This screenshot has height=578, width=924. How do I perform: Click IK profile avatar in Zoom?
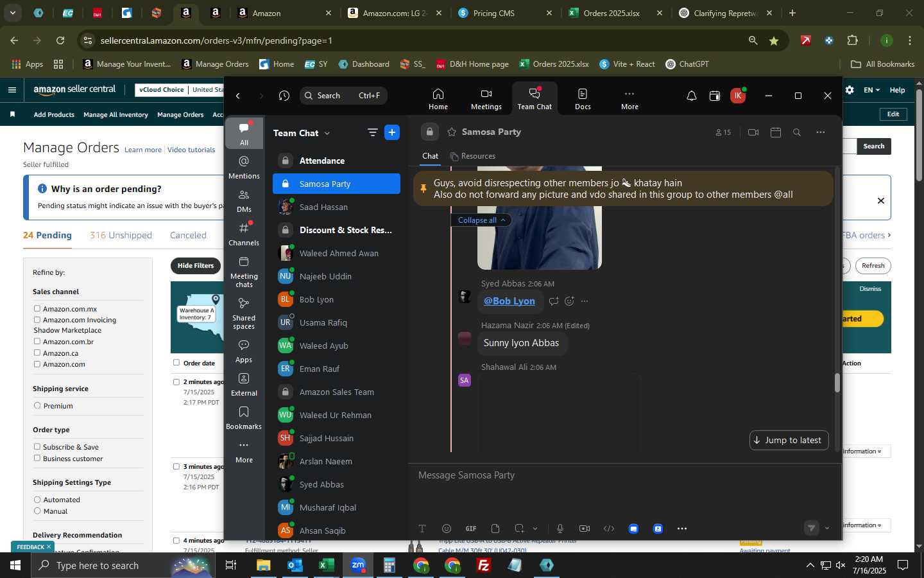pos(738,96)
